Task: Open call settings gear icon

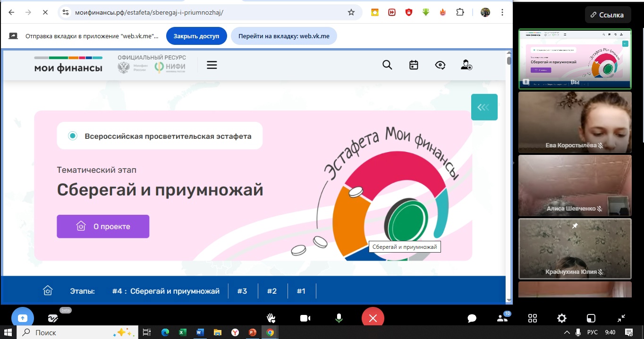Action: (x=562, y=318)
